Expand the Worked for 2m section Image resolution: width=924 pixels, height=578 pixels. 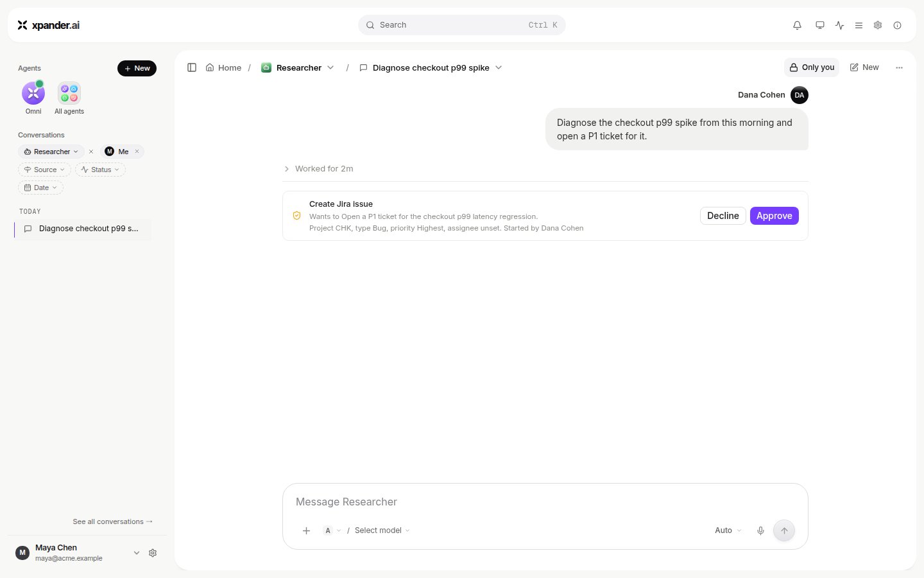pos(318,169)
